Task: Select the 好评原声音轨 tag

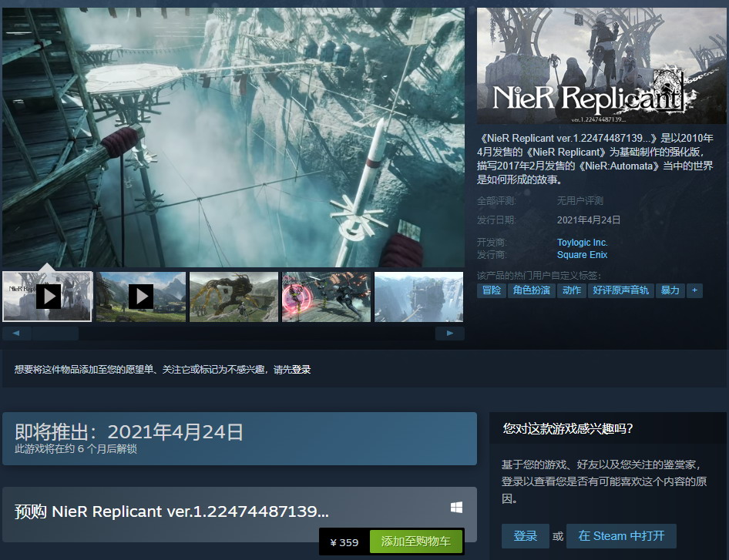Action: [x=620, y=290]
